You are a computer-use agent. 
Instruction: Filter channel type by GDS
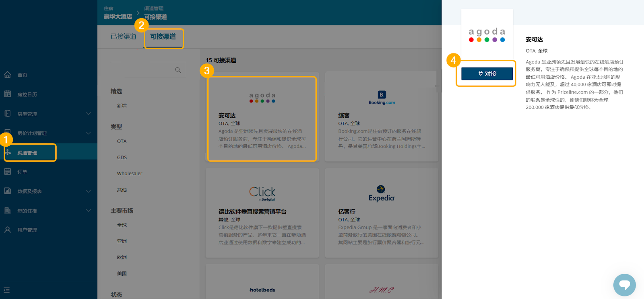pyautogui.click(x=122, y=158)
